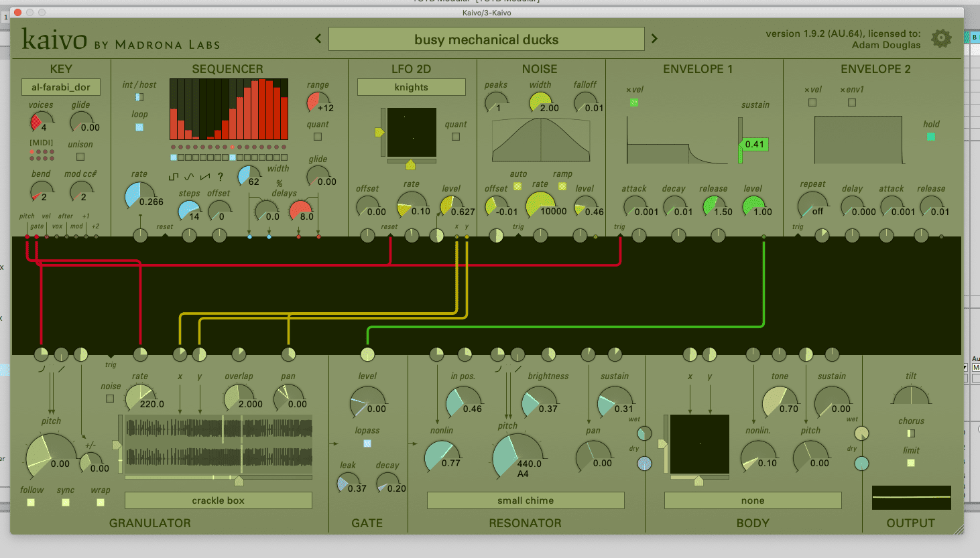Image resolution: width=980 pixels, height=558 pixels.
Task: Click the NOISE width dial showing 2.00
Action: (540, 102)
